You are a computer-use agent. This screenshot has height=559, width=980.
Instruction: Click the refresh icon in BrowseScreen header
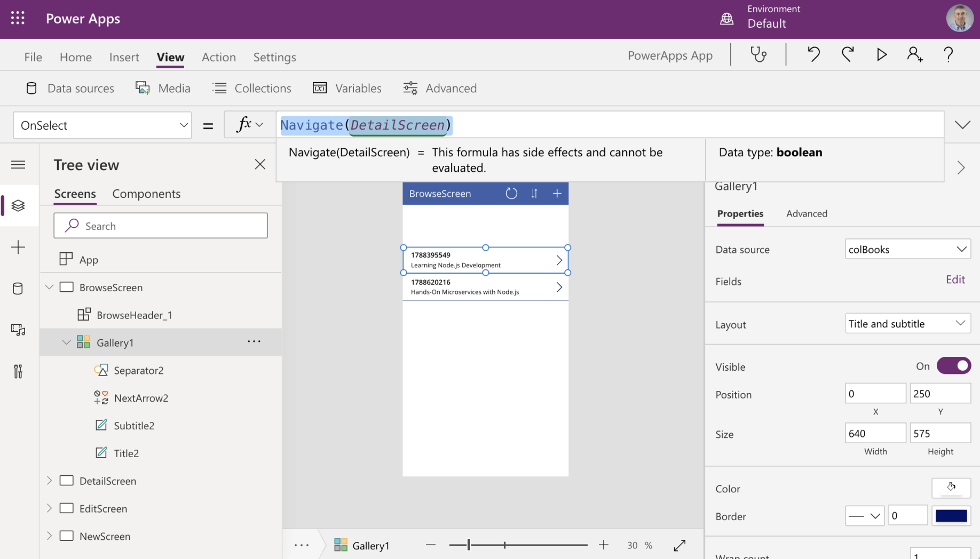pos(511,194)
